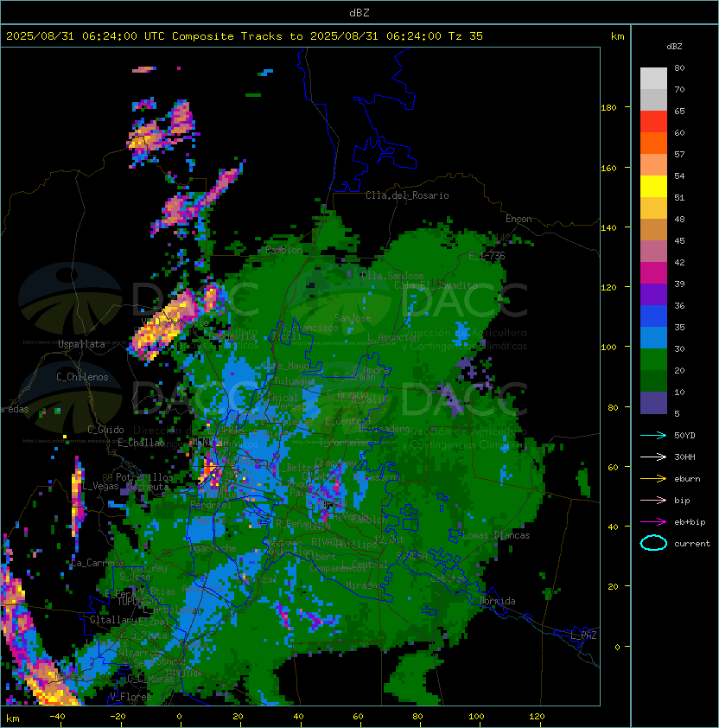The width and height of the screenshot is (719, 728).
Task: Select the light gray swatch below the 80 label
Action: coord(653,79)
